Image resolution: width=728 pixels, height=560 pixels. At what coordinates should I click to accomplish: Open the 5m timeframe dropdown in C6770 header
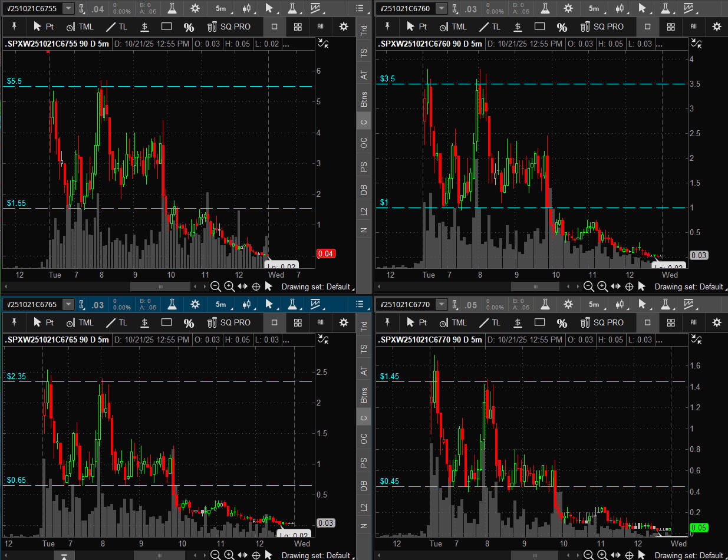click(x=599, y=305)
